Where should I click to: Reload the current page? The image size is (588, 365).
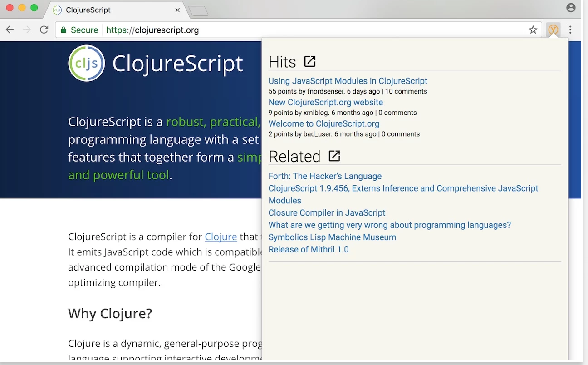coord(44,30)
